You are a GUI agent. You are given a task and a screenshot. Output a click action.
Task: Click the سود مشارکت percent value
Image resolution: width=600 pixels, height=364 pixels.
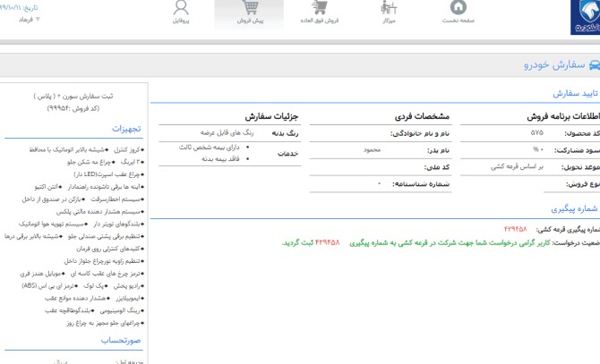coord(538,149)
